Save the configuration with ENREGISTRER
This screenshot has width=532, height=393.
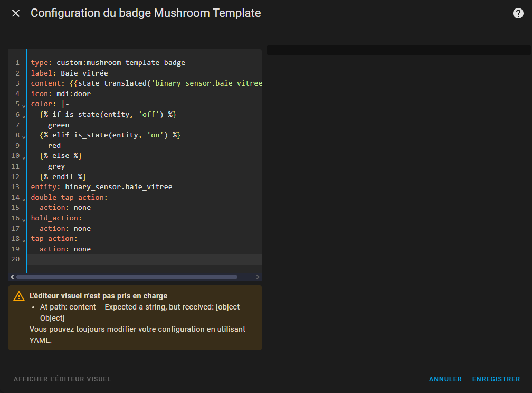[496, 379]
